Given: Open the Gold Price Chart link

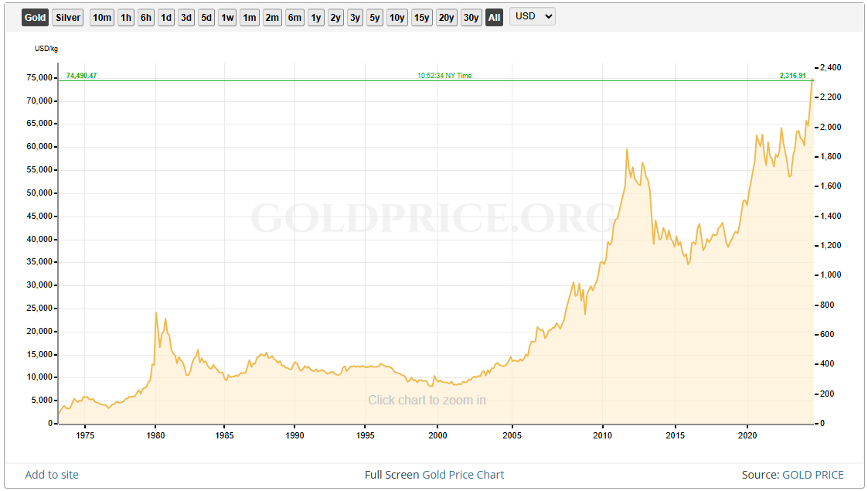Looking at the screenshot, I should coord(463,475).
